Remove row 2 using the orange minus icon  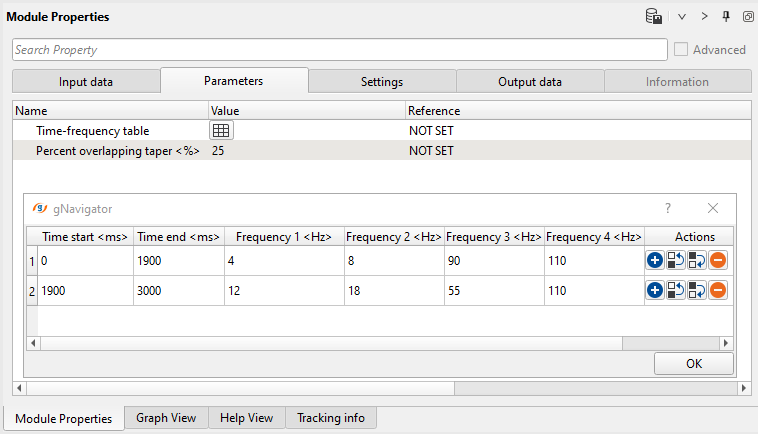718,291
